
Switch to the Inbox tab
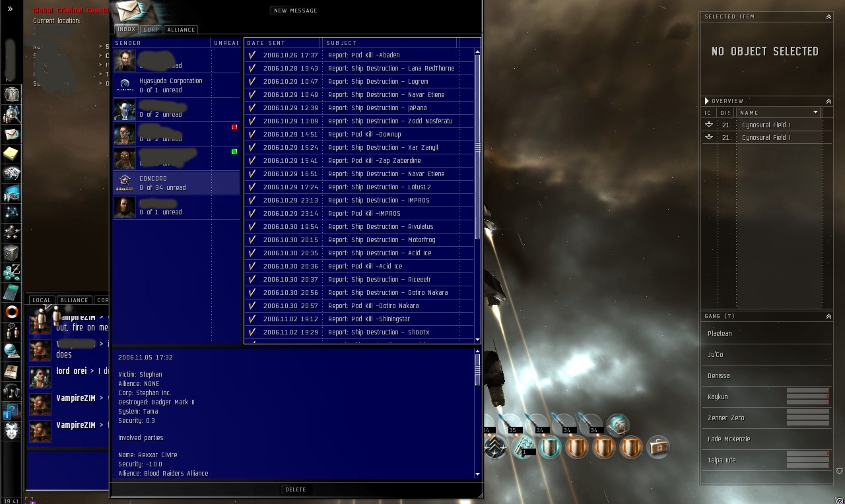coord(125,30)
